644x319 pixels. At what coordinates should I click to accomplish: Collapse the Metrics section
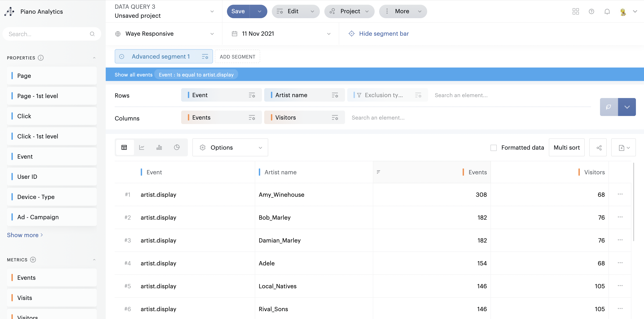[94, 260]
